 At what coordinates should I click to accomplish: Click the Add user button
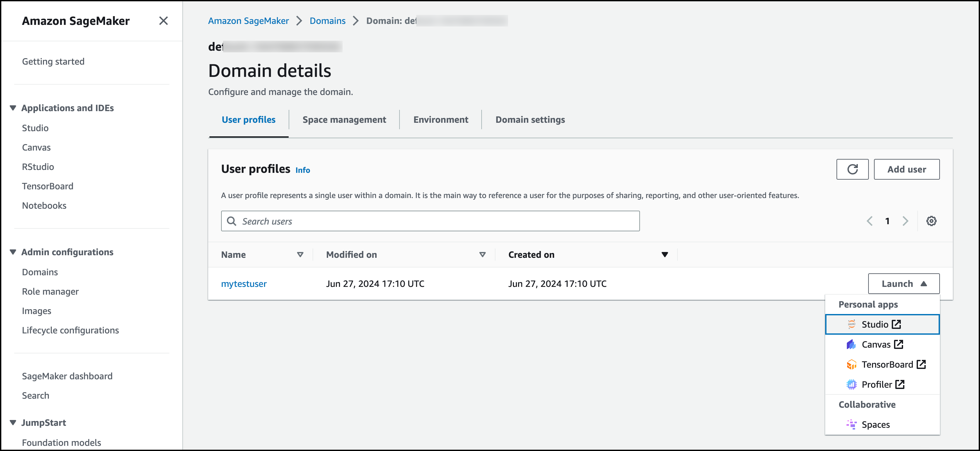click(906, 169)
